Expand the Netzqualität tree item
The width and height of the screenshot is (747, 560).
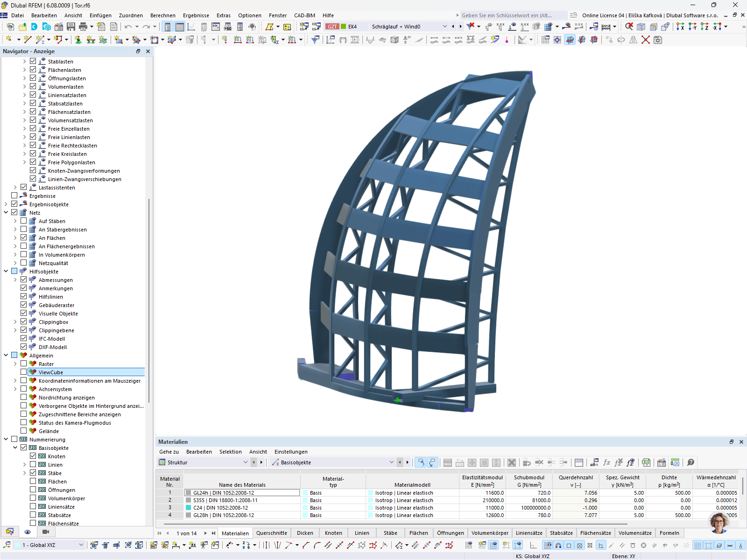tap(15, 263)
